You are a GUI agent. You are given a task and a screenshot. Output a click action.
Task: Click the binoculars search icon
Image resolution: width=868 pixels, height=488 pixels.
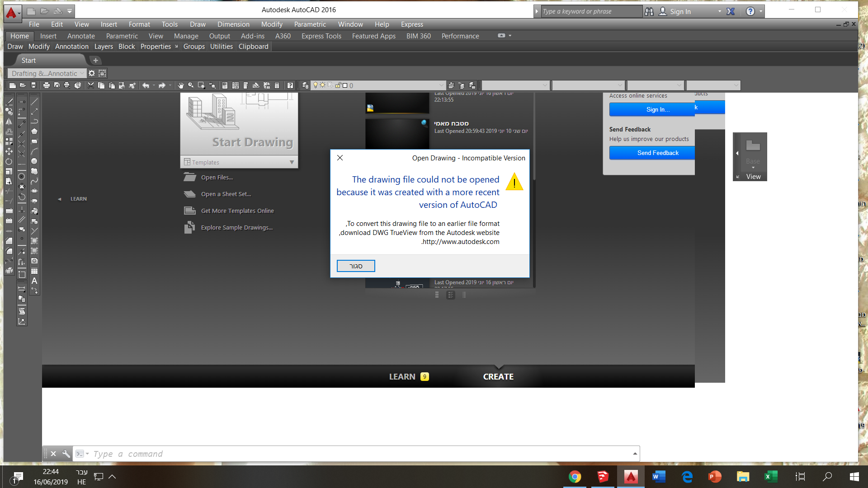pyautogui.click(x=649, y=11)
